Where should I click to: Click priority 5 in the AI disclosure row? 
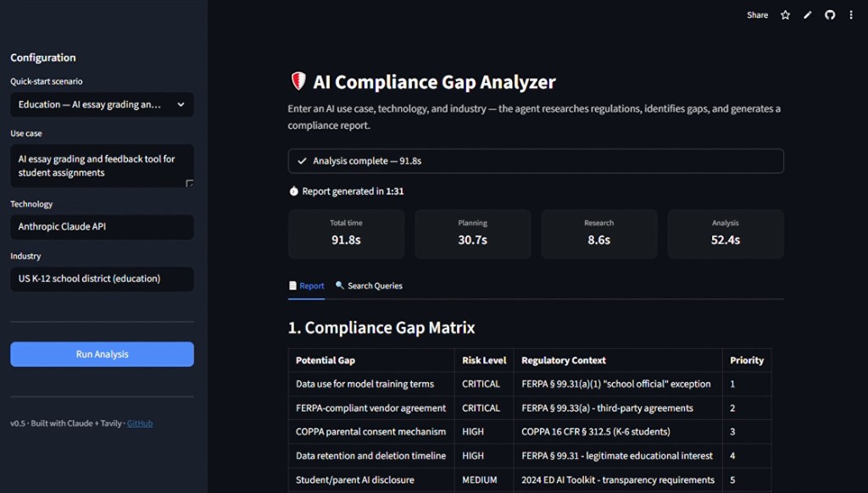click(747, 479)
